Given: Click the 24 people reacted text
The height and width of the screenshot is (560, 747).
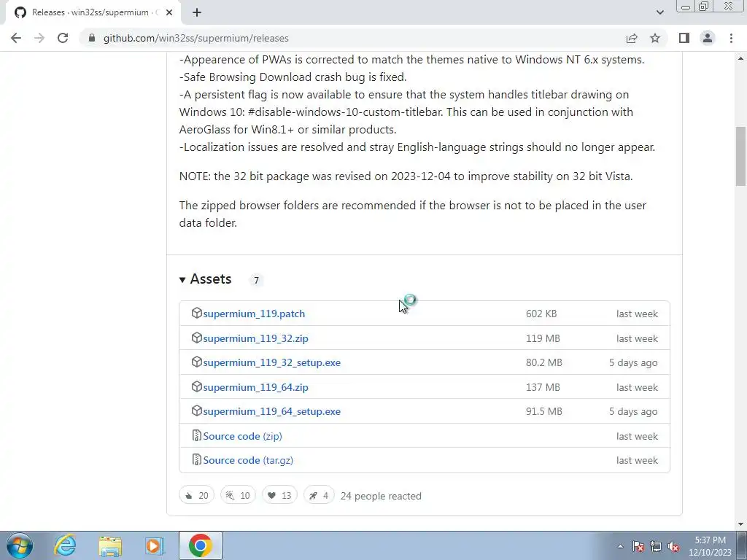Looking at the screenshot, I should pyautogui.click(x=381, y=496).
